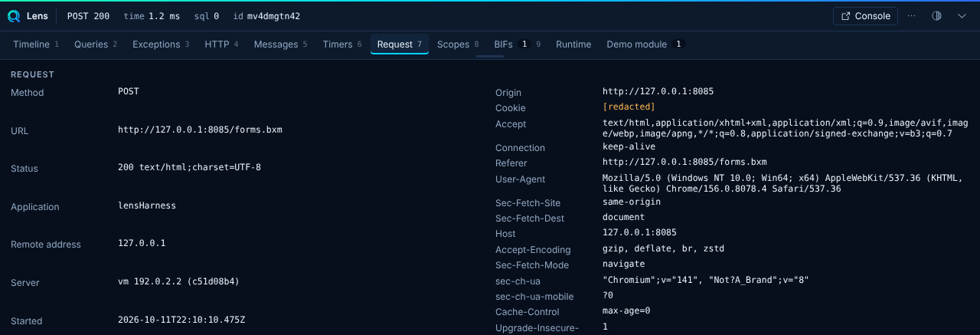Open the Demo module tab

click(645, 44)
